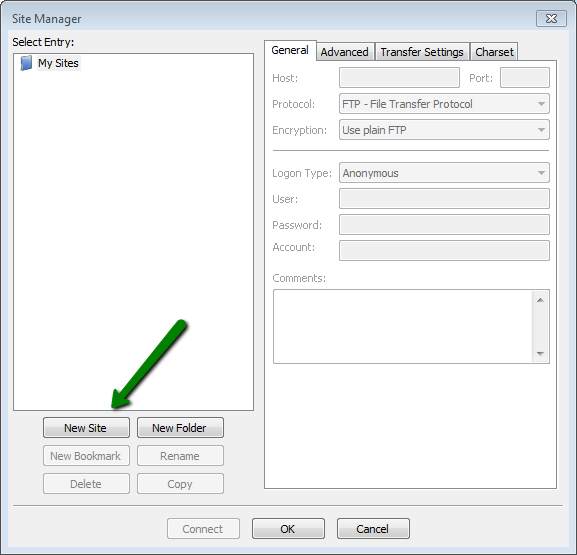Cancel the Site Manager dialog

(x=373, y=529)
